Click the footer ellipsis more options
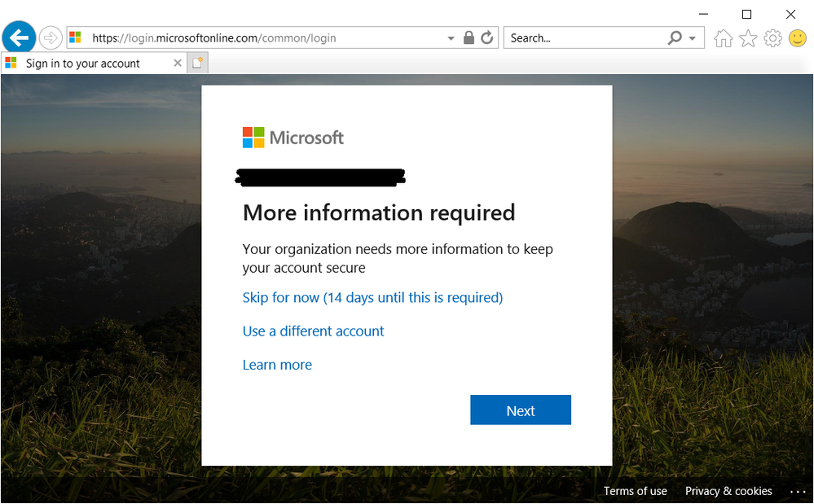This screenshot has height=504, width=814. coord(798,492)
